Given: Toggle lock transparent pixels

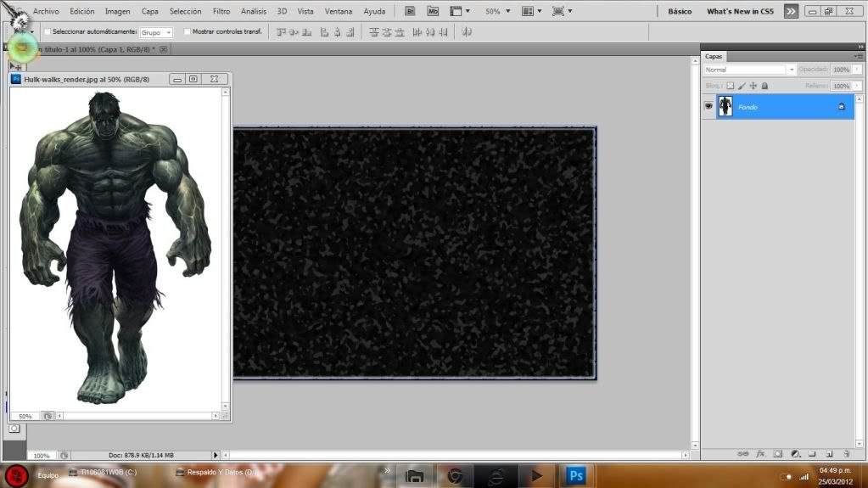Looking at the screenshot, I should click(x=731, y=86).
